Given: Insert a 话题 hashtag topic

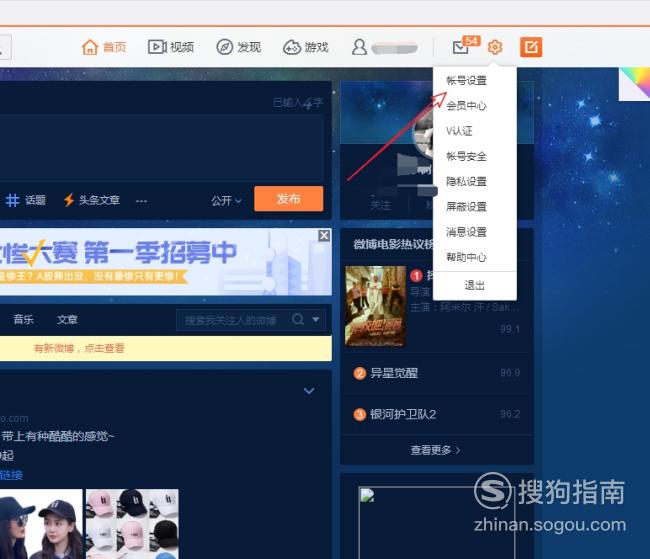Looking at the screenshot, I should [26, 200].
